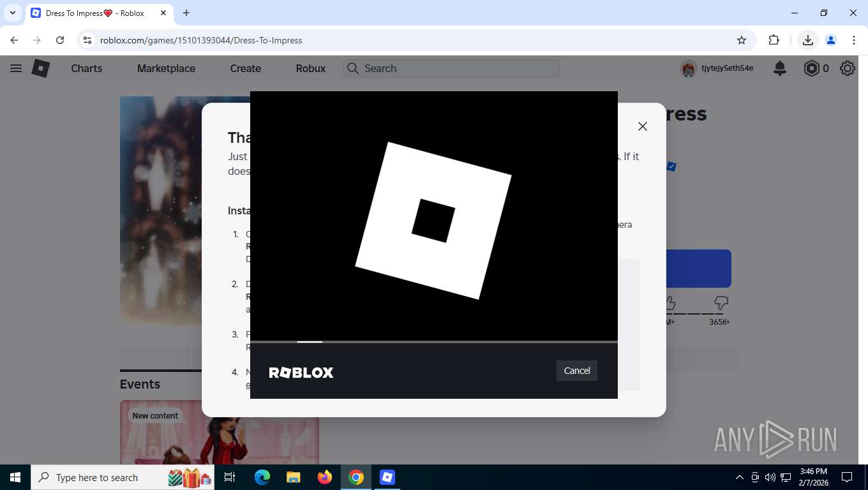The width and height of the screenshot is (868, 490).
Task: Click the blue Play button
Action: pos(698,269)
